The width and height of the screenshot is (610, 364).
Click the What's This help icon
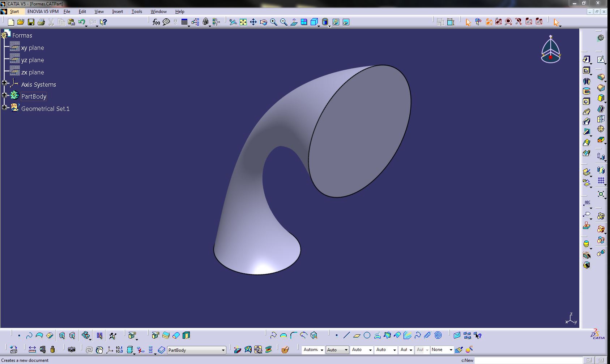(x=103, y=22)
